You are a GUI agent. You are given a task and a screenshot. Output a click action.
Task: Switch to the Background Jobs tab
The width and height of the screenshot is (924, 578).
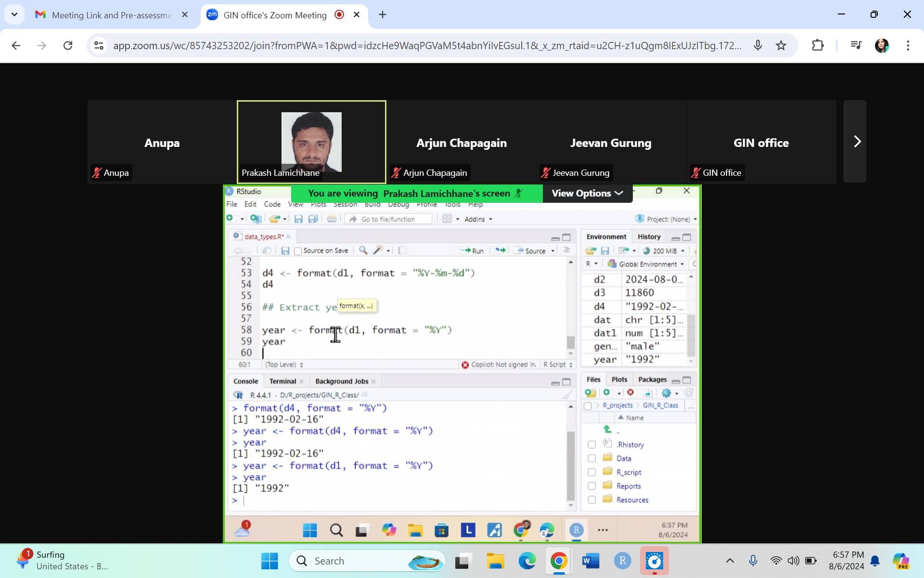click(x=342, y=381)
